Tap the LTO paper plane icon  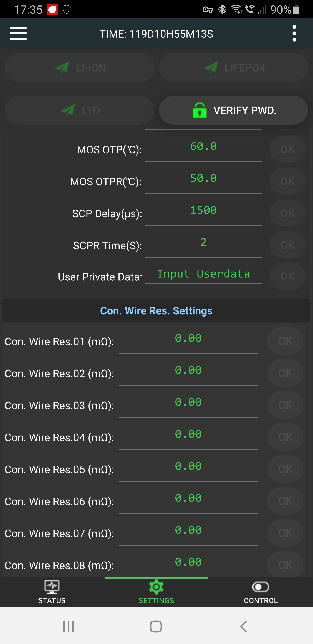tap(68, 110)
